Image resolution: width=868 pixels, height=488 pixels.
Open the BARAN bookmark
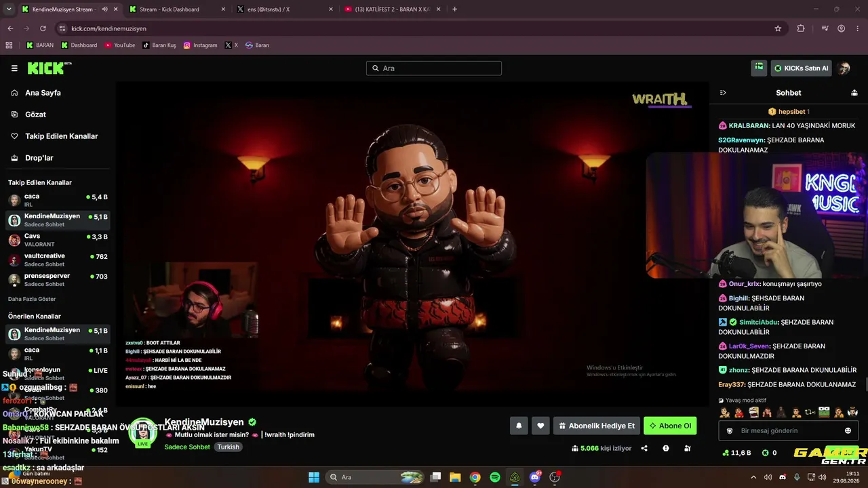[x=40, y=45]
